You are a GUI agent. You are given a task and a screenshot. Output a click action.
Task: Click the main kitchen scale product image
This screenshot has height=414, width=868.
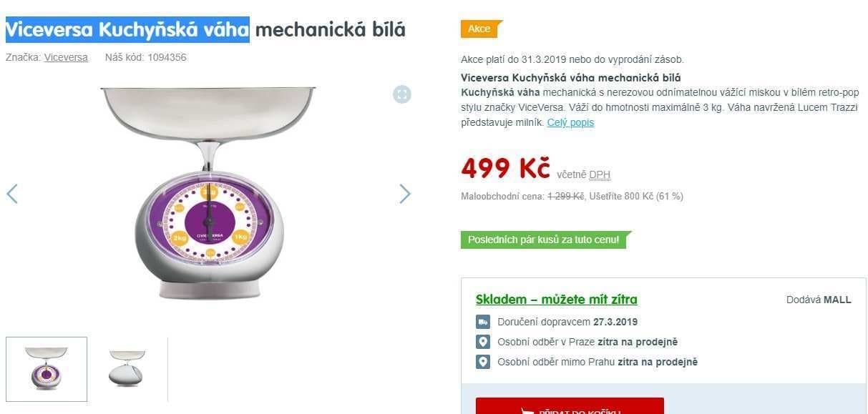(208, 193)
